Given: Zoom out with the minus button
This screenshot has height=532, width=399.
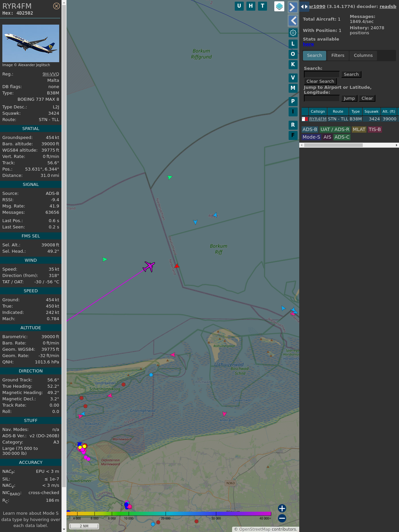Looking at the screenshot, I should 282,518.
